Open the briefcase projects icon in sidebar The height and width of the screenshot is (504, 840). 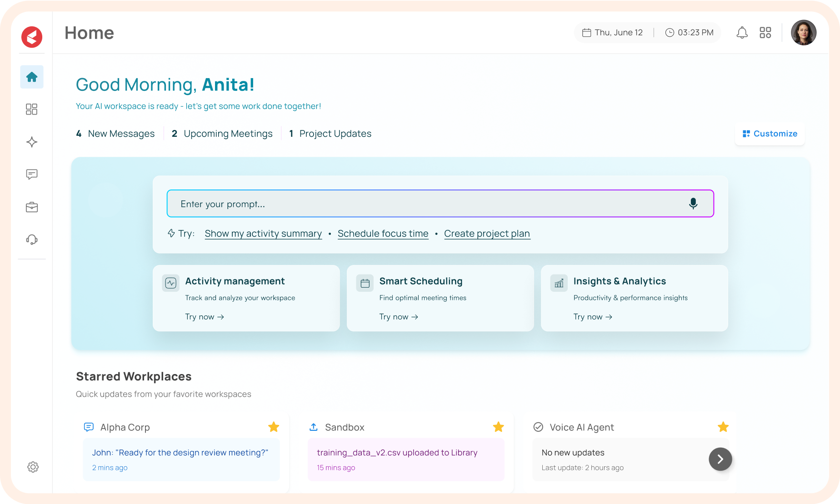tap(32, 207)
